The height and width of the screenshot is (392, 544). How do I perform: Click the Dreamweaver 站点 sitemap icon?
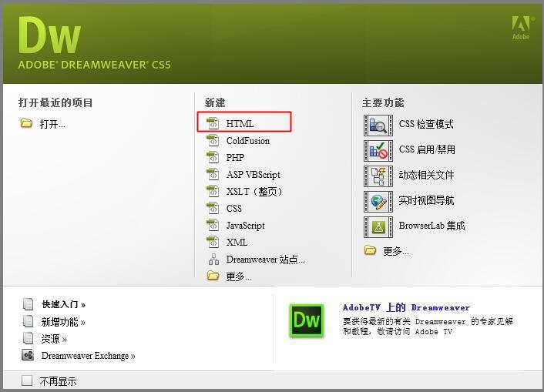pos(213,260)
